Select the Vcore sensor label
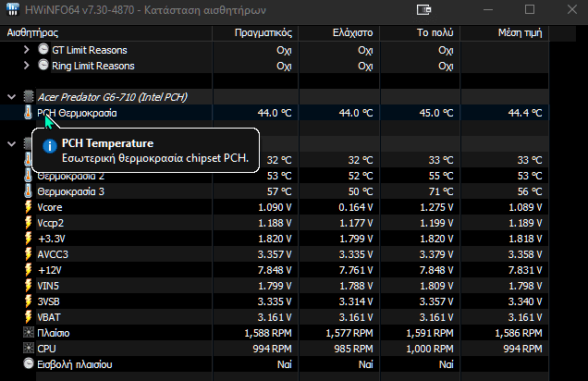This screenshot has width=588, height=381. [50, 207]
